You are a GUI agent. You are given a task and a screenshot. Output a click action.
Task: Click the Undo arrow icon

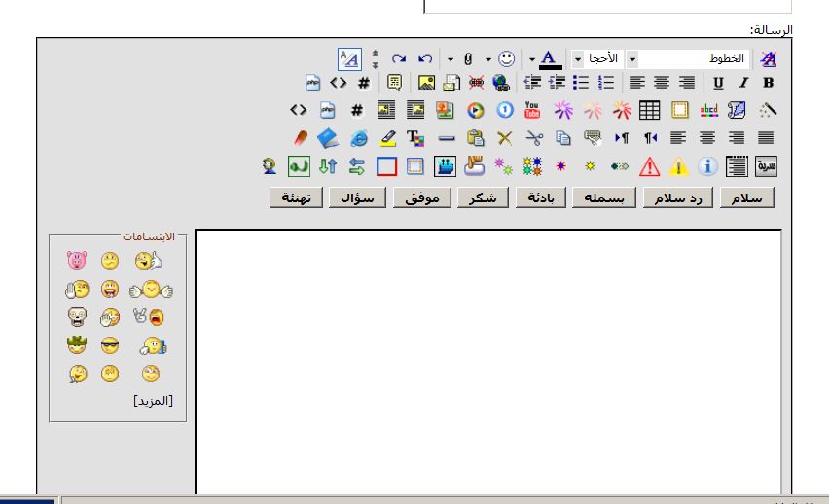[x=425, y=58]
